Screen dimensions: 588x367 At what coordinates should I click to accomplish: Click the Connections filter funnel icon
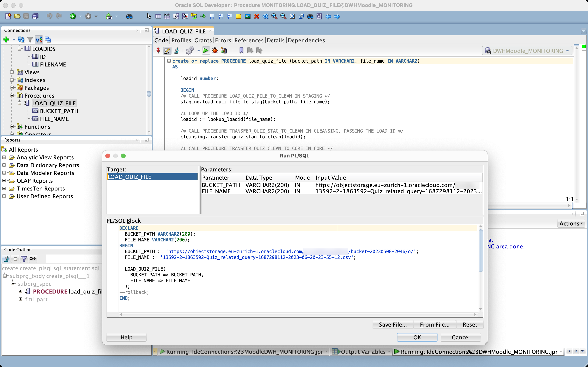tap(30, 40)
